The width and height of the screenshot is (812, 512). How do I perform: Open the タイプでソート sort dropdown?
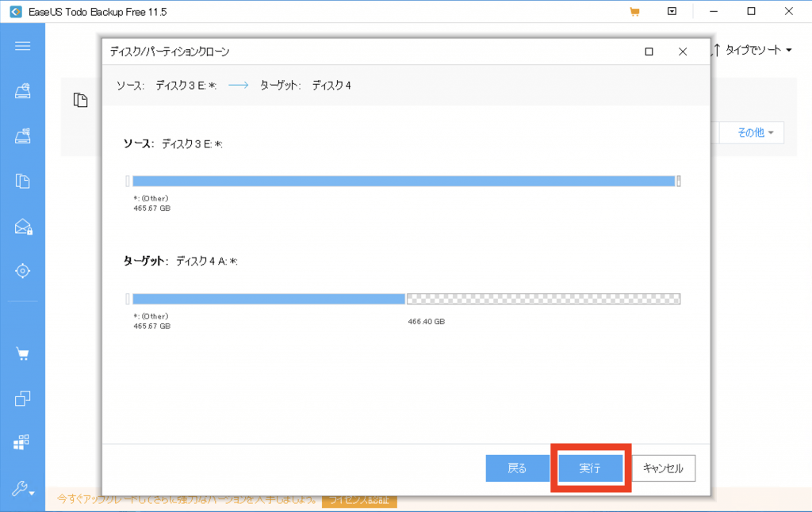click(x=753, y=51)
